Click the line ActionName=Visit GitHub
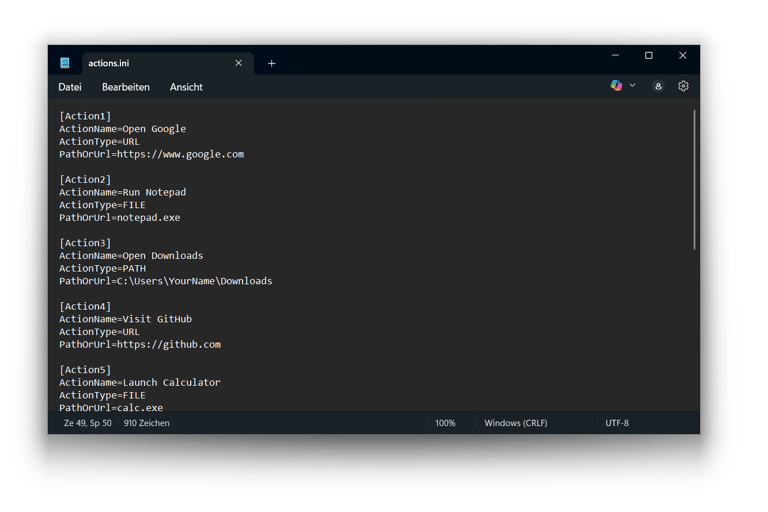768x512 pixels. point(125,319)
